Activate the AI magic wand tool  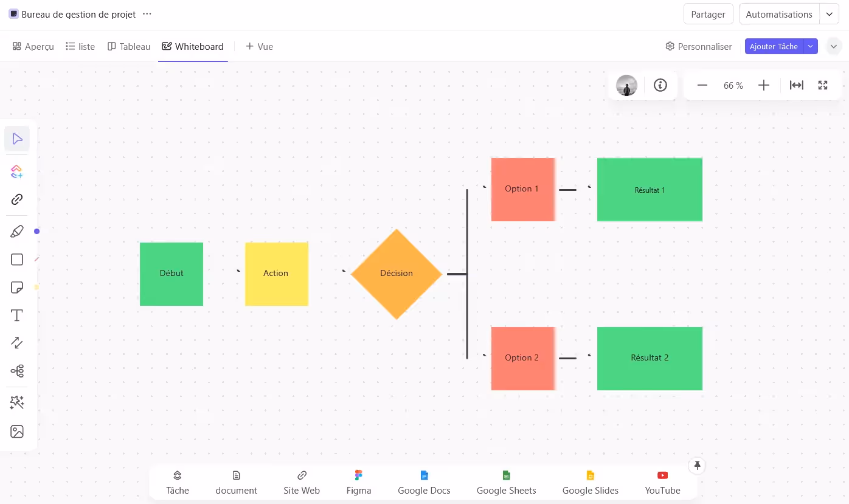(17, 402)
